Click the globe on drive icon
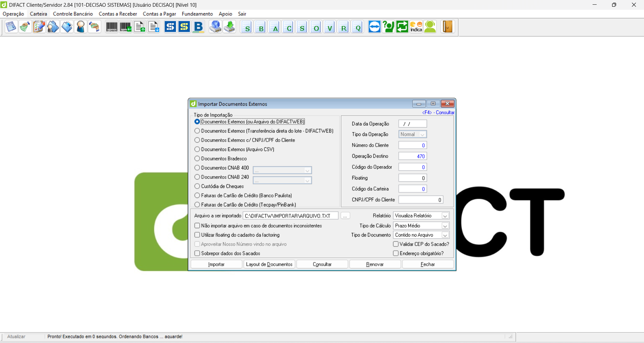Screen dimensions: 644x343 (215, 27)
